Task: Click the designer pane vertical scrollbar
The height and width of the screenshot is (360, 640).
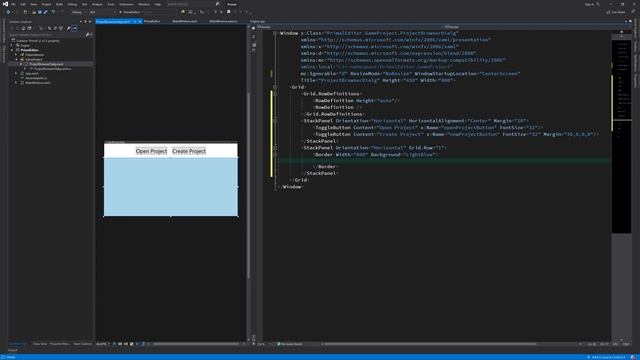Action: click(x=249, y=186)
